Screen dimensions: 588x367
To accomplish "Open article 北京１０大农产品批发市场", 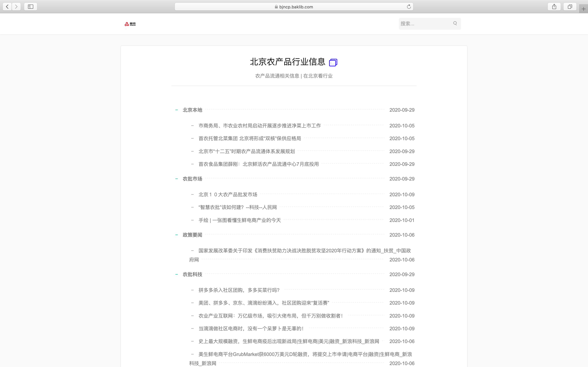I will click(228, 195).
